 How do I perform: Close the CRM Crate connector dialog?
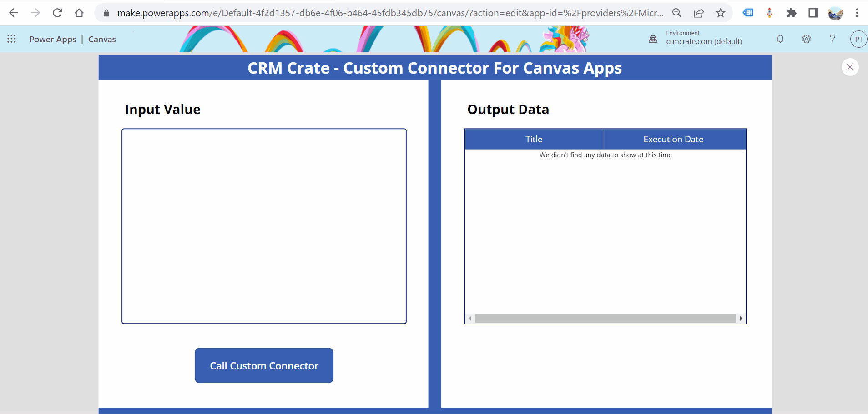pos(850,67)
